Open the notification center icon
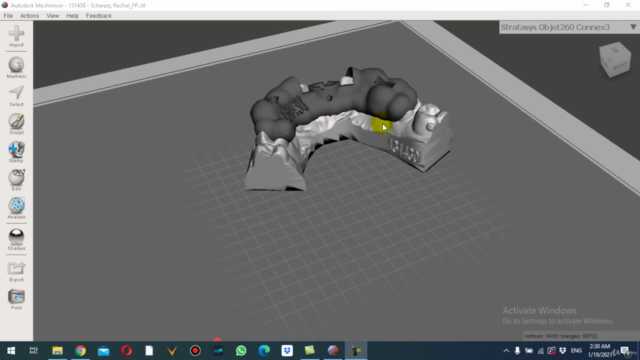The image size is (640, 360). pyautogui.click(x=625, y=351)
